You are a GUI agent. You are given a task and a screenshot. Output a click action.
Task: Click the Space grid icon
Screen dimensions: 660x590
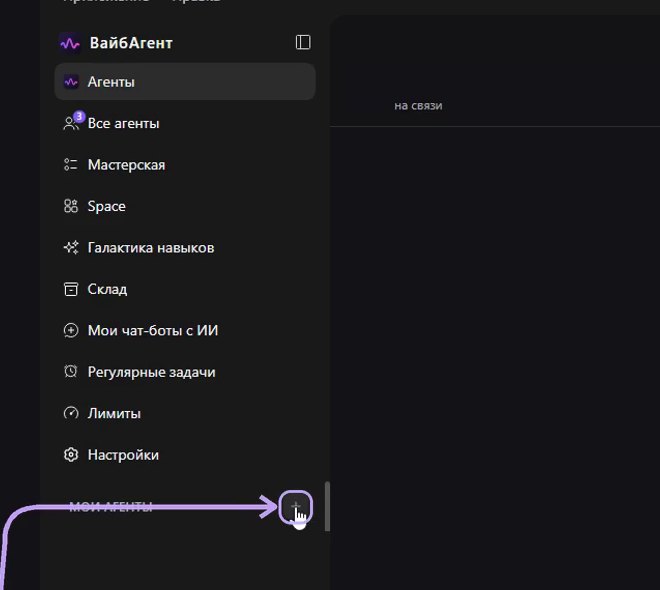tap(71, 206)
